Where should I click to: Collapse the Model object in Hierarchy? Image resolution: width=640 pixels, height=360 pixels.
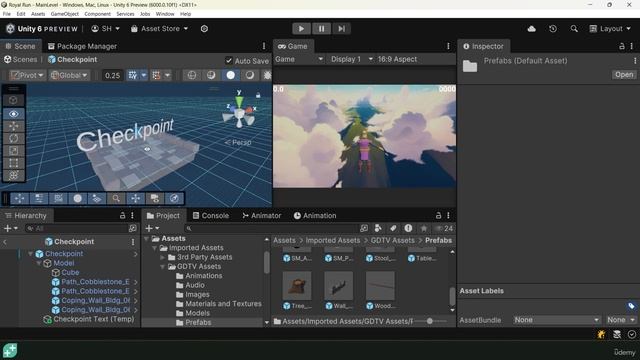tap(39, 263)
